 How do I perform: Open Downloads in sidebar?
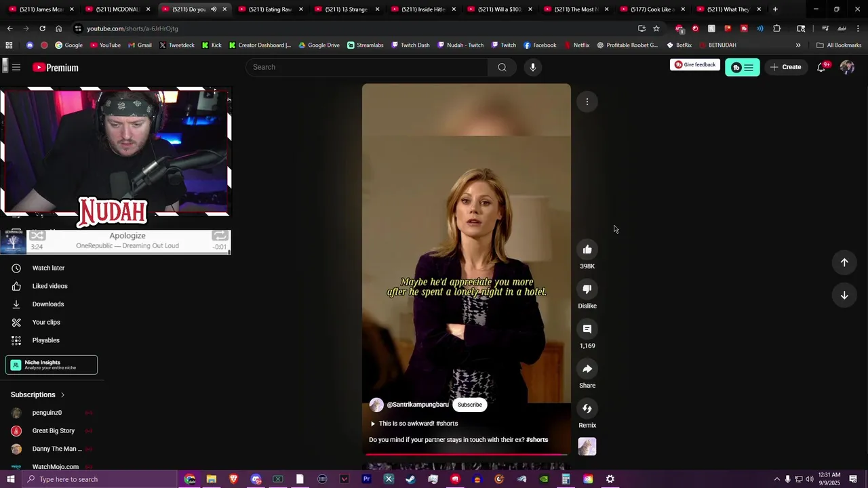click(47, 304)
